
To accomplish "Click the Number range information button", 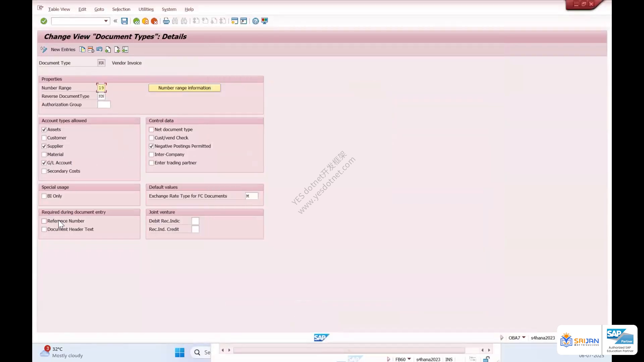I will pyautogui.click(x=184, y=88).
